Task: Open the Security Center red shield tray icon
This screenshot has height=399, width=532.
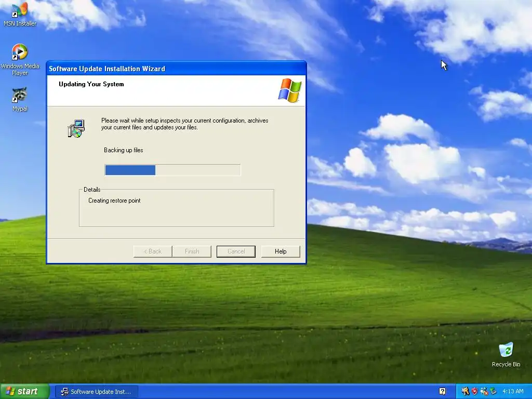Action: coord(474,391)
